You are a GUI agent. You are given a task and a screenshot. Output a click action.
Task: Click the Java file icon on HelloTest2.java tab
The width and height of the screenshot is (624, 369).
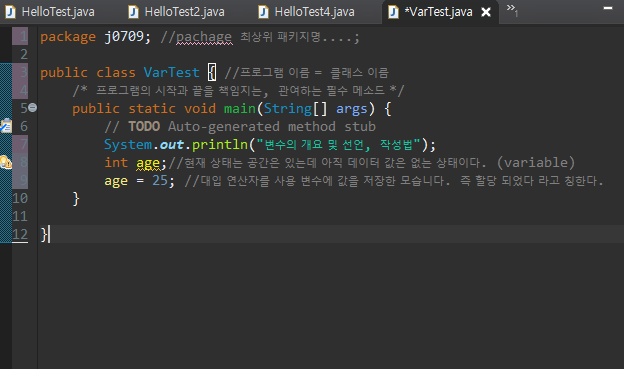pos(133,12)
